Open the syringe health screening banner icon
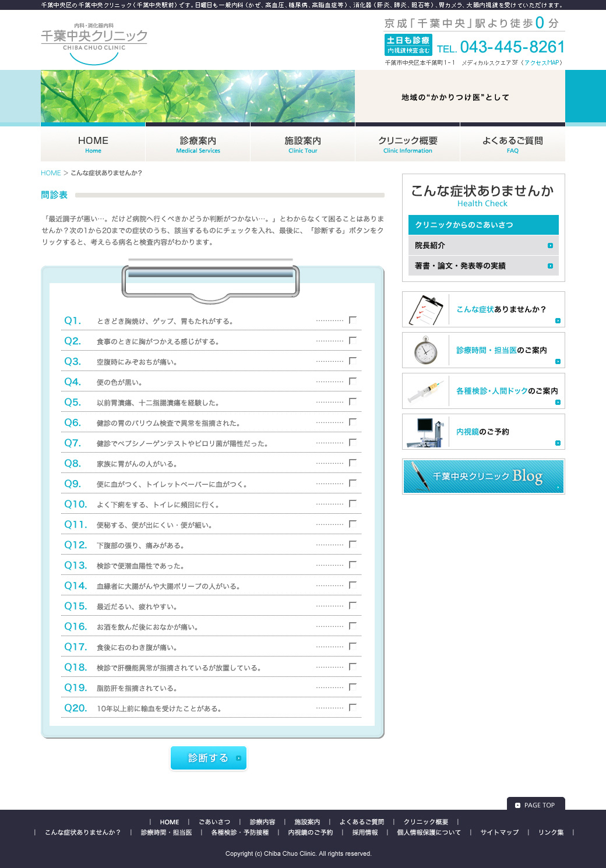Image resolution: width=606 pixels, height=868 pixels. [426, 391]
